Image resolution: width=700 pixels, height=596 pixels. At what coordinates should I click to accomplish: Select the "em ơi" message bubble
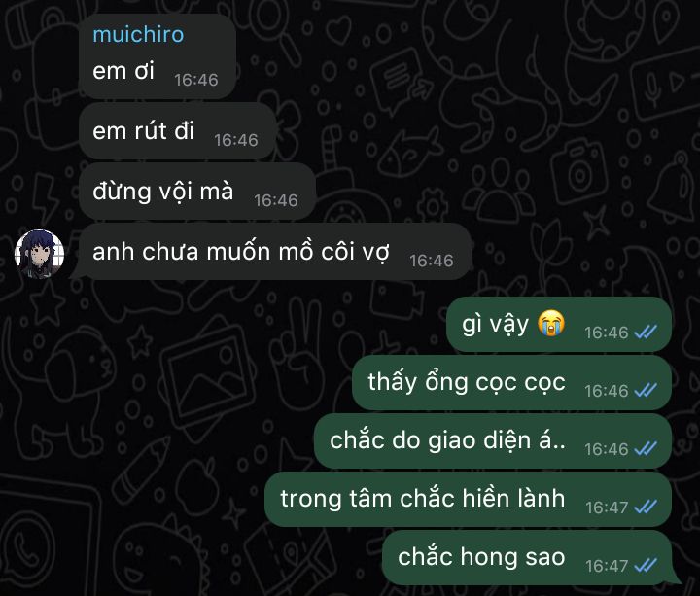point(157,56)
